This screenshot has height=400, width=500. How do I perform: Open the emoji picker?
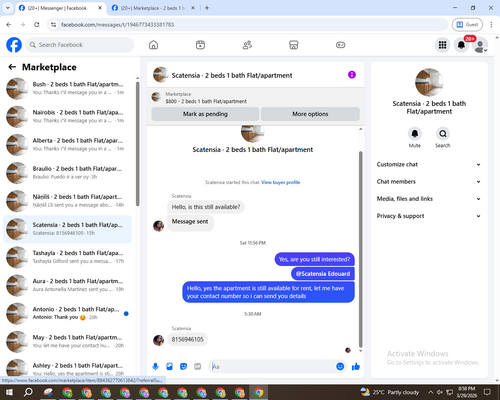pyautogui.click(x=340, y=367)
